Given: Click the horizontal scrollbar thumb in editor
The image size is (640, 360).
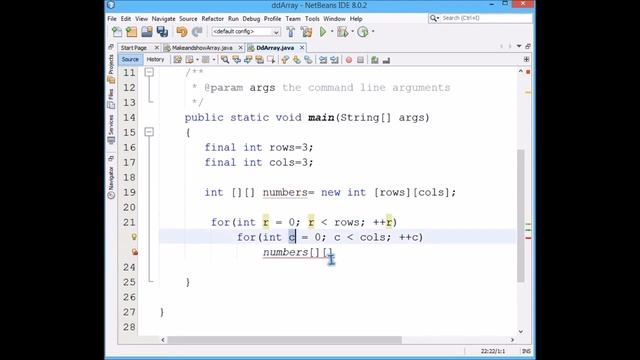Looking at the screenshot, I should click(x=284, y=340).
